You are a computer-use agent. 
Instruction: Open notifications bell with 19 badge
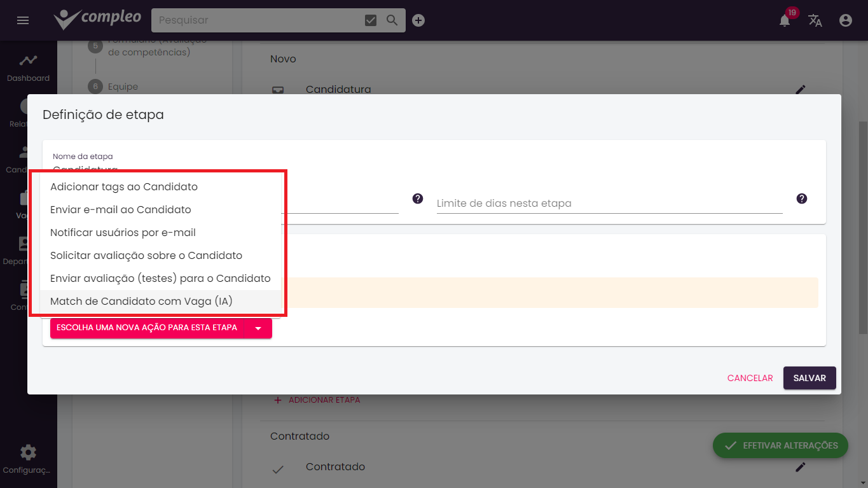pos(785,20)
